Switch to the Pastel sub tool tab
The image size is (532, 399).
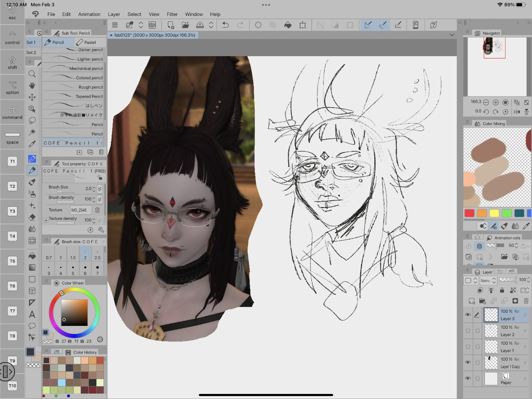(x=90, y=42)
